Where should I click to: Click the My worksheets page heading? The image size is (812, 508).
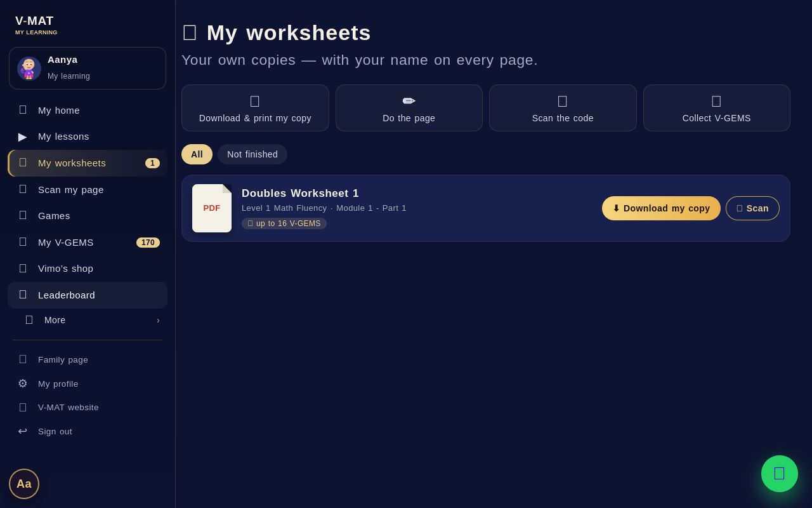(277, 32)
